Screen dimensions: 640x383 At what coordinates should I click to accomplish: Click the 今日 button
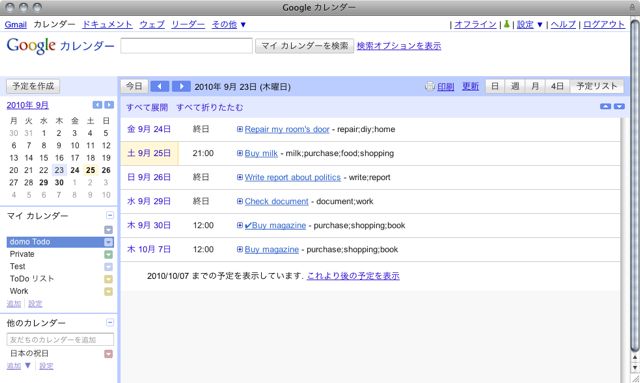[x=134, y=87]
